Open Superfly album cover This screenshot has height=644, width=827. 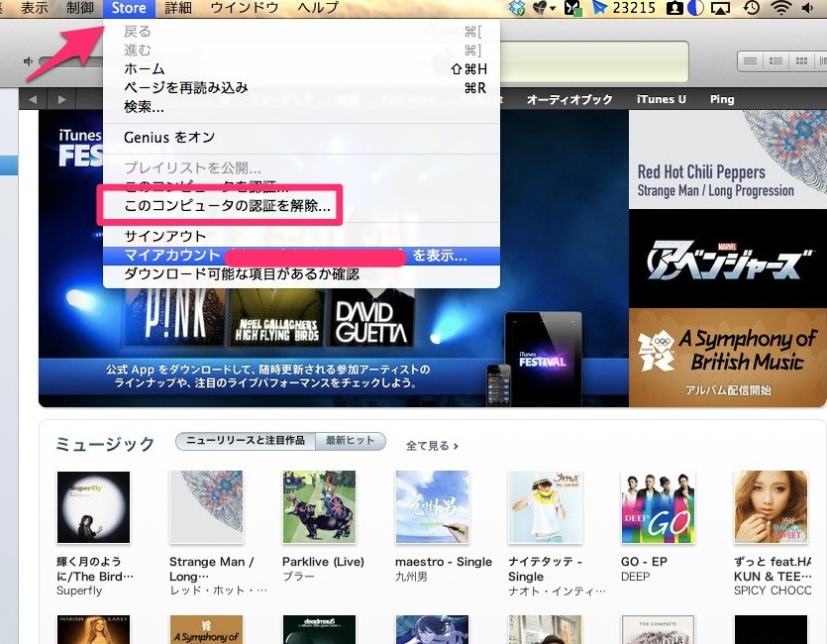(93, 507)
